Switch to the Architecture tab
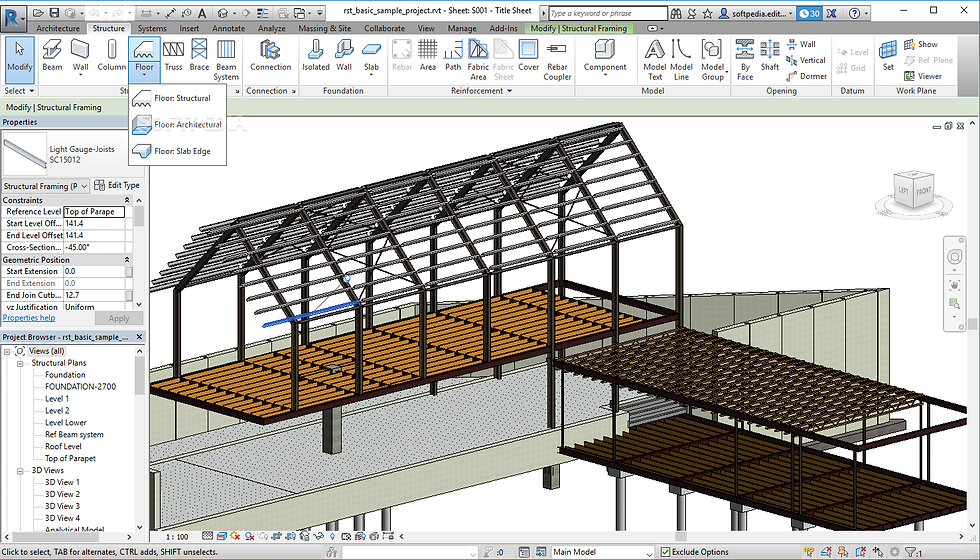980x560 pixels. [58, 28]
